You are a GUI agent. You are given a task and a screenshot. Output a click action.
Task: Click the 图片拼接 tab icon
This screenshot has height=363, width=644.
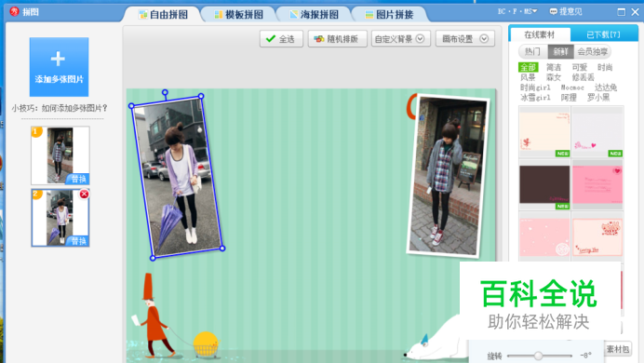(369, 15)
